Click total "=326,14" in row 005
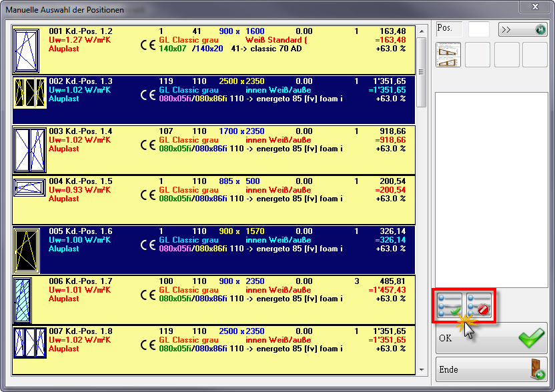This screenshot has width=555, height=392. tap(390, 240)
